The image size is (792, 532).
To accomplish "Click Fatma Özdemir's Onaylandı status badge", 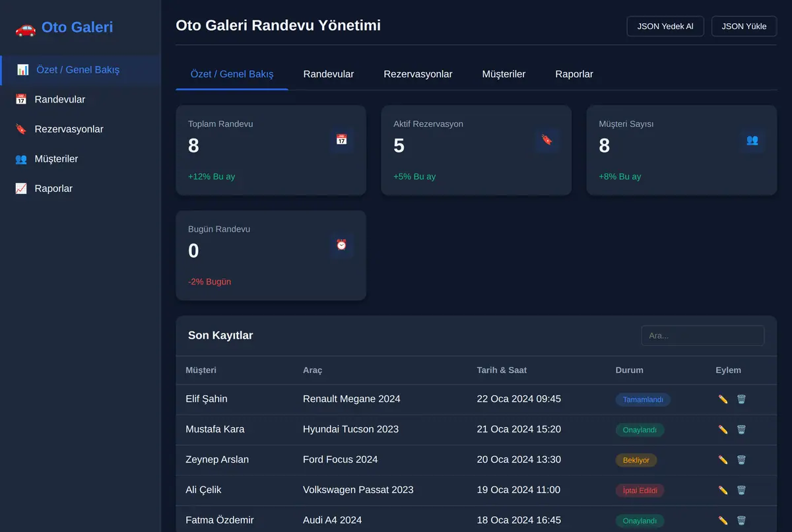I will coord(640,521).
